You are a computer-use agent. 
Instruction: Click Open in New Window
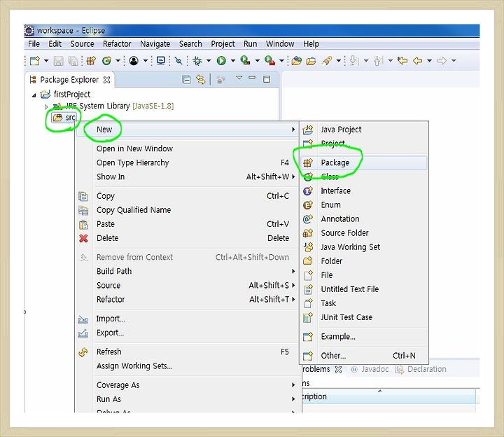188,149
